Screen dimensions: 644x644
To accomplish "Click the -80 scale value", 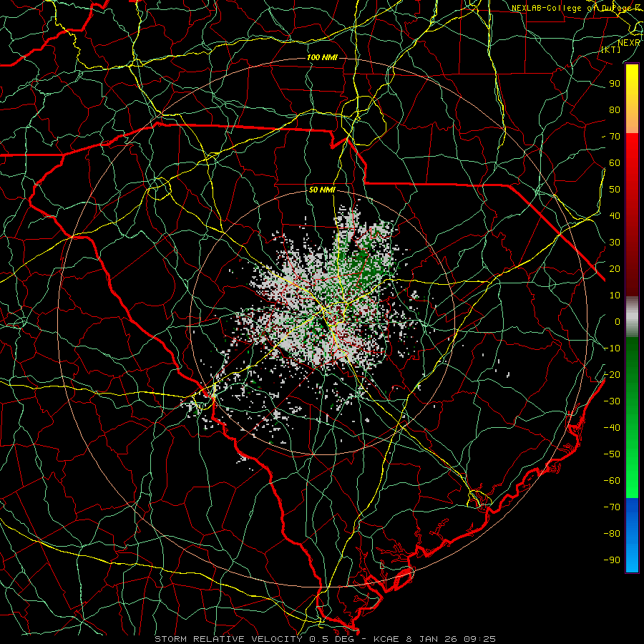I will pyautogui.click(x=612, y=534).
